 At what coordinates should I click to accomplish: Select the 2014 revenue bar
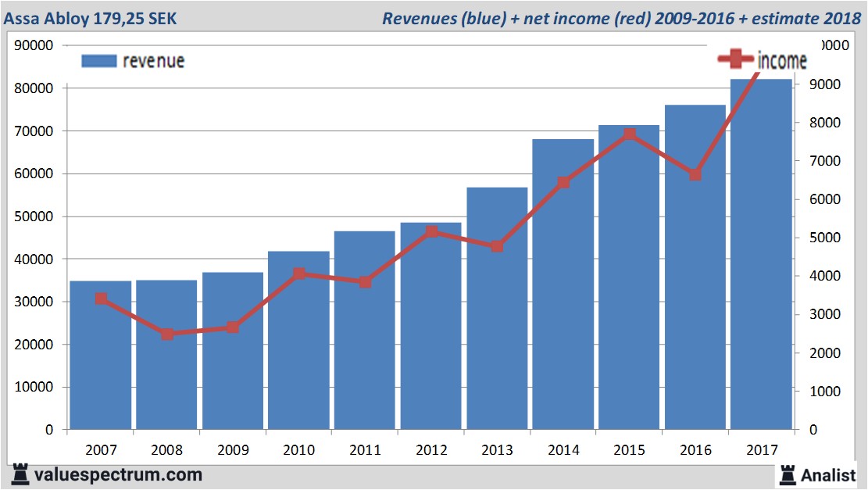click(563, 284)
